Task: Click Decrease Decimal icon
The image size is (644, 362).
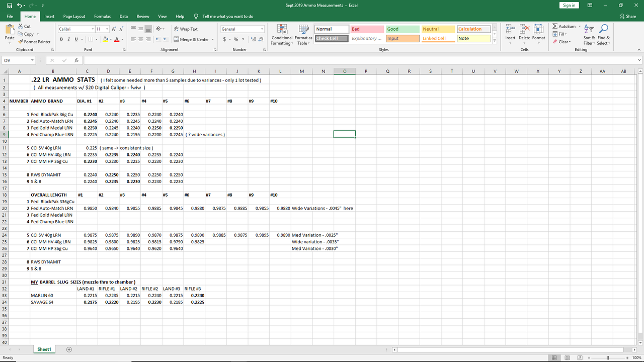Action: pos(261,39)
